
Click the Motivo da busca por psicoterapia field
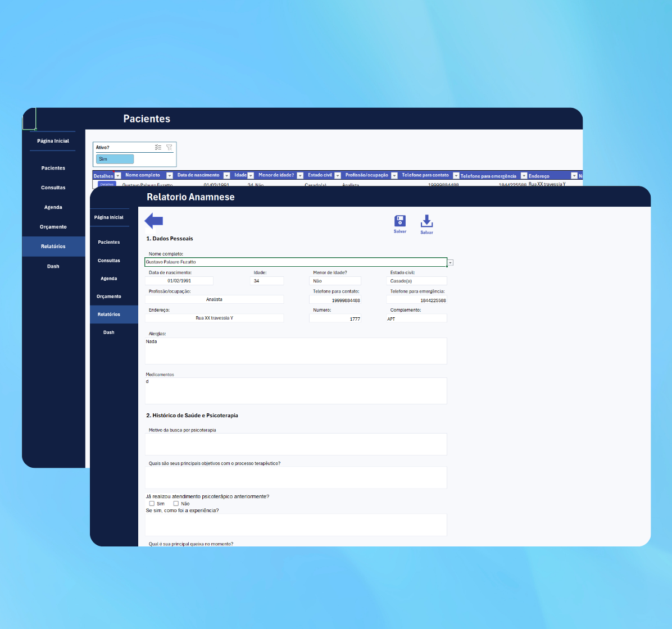[x=296, y=444]
